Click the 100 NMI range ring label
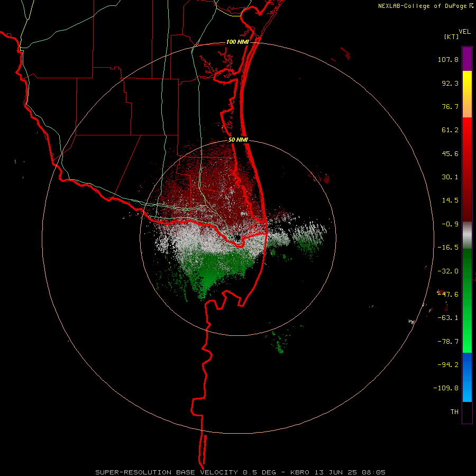Image resolution: width=476 pixels, height=476 pixels. (237, 42)
